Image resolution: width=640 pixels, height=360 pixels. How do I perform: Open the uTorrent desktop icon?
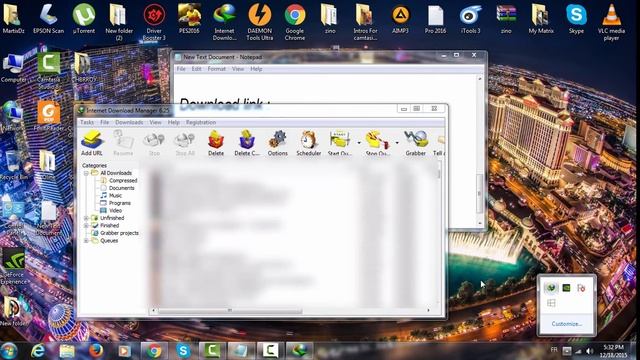point(84,19)
